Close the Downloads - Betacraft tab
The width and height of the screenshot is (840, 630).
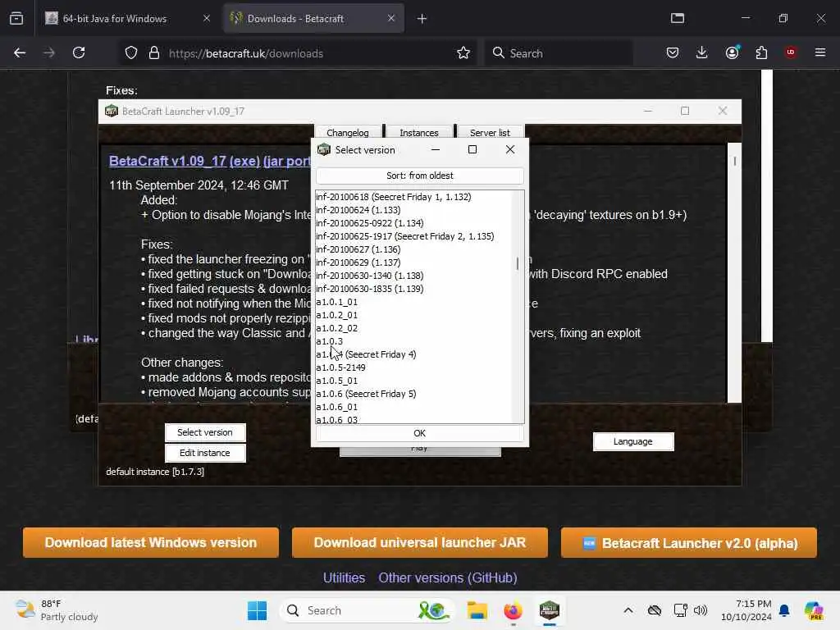(391, 18)
